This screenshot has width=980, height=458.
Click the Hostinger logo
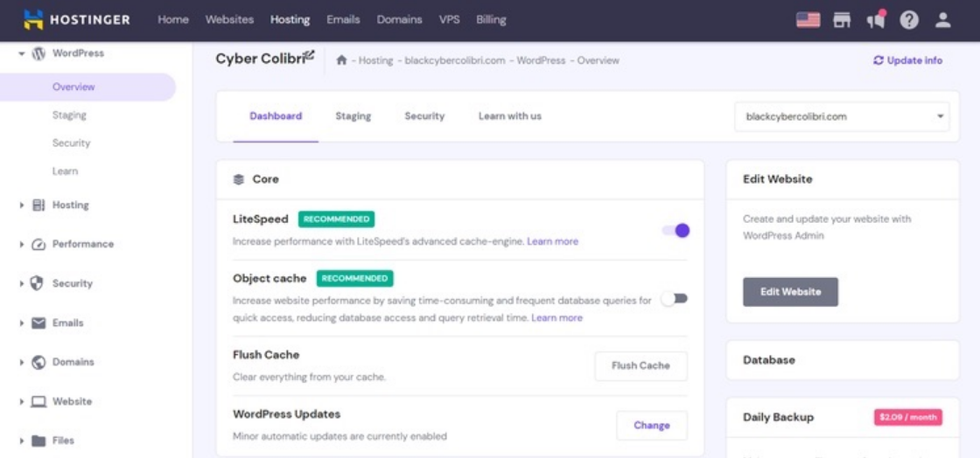pyautogui.click(x=77, y=19)
